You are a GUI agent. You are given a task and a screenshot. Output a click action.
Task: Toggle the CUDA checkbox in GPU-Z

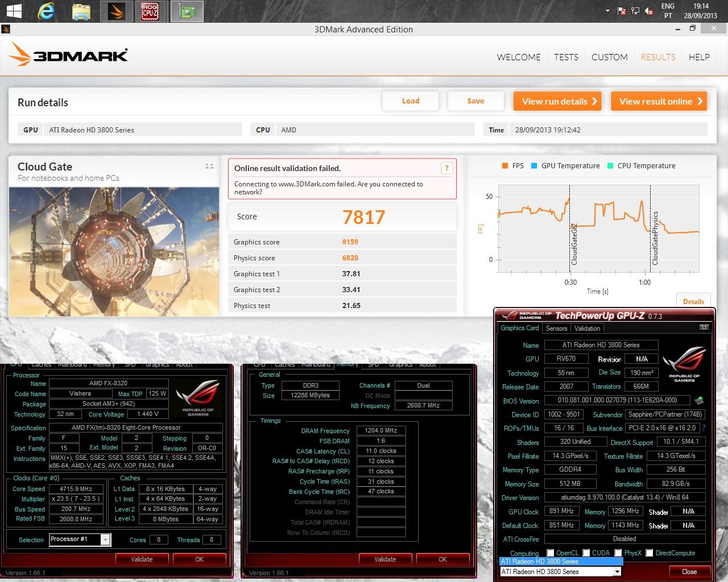586,552
